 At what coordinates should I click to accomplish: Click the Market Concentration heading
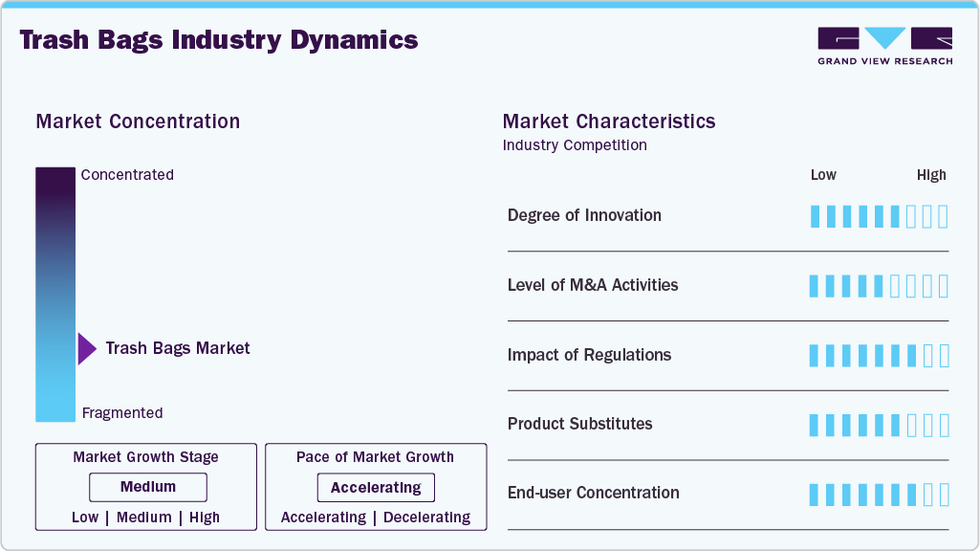tap(138, 121)
